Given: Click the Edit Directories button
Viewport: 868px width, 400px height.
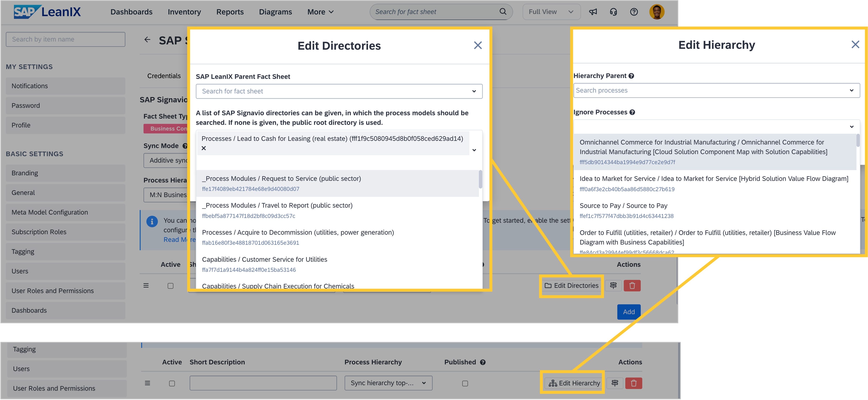Looking at the screenshot, I should tap(572, 286).
